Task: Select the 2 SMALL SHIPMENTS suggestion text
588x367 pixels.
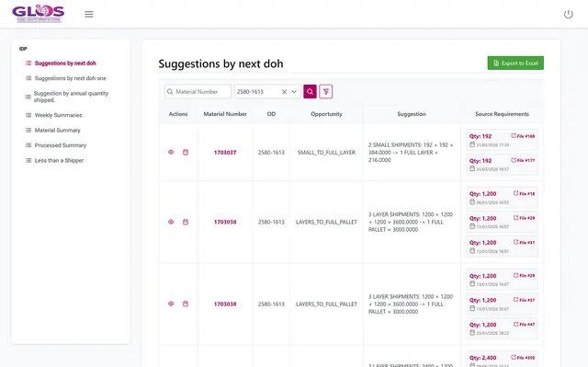Action: click(x=411, y=153)
